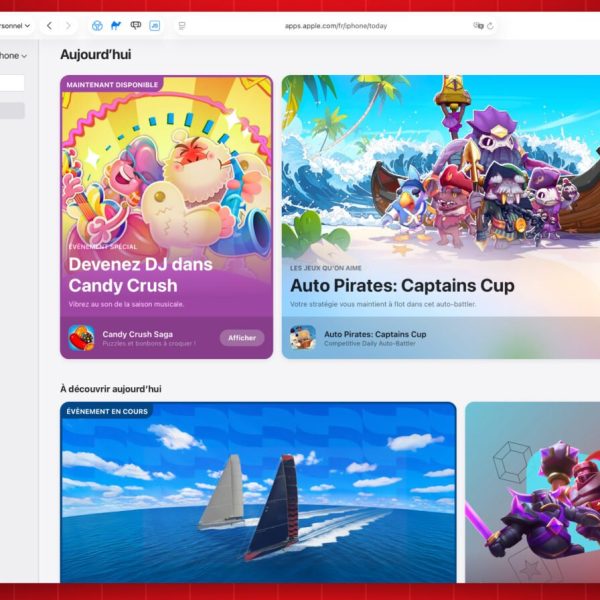The width and height of the screenshot is (600, 600).
Task: Click 'Puzzles et bonbons à croquer !' subtitle
Action: (x=149, y=344)
